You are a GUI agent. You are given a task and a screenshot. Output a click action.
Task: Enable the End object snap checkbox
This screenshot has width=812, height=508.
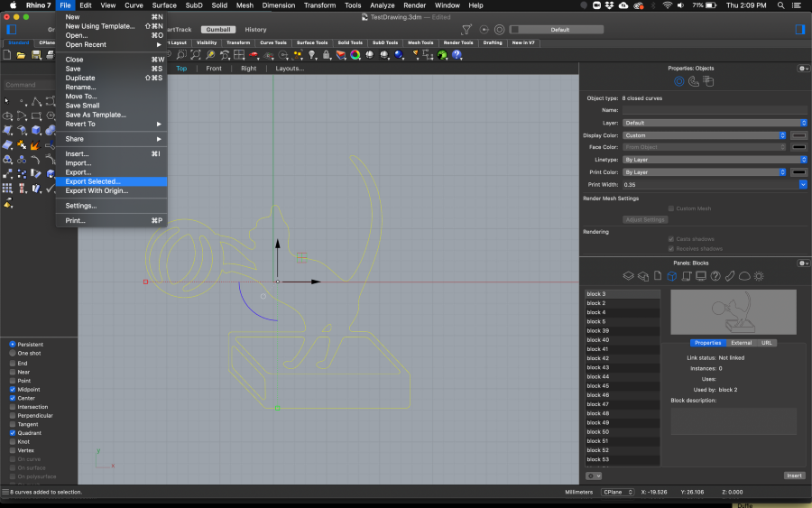click(x=13, y=363)
